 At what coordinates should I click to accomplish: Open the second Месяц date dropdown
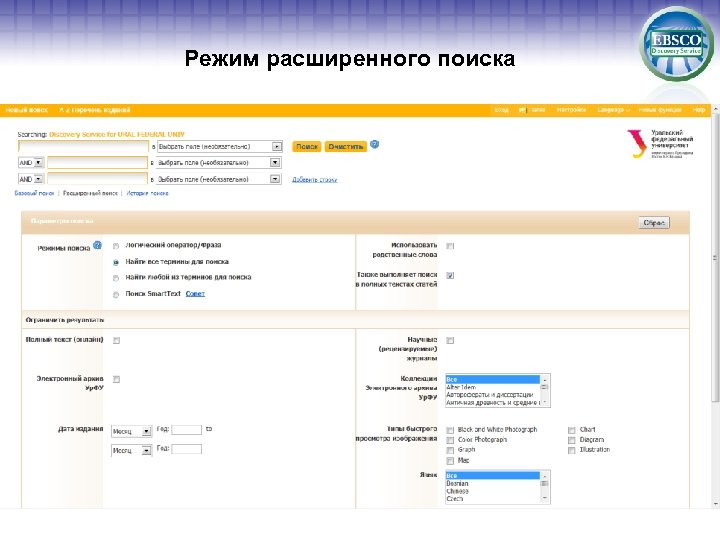pos(131,450)
